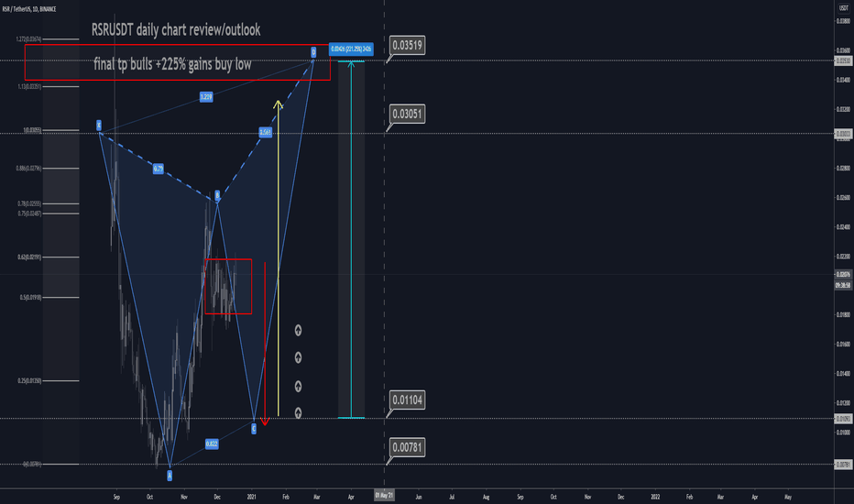Screen dimensions: 854x504
Task: Click the 0.03800 price axis label
Action: [843, 21]
